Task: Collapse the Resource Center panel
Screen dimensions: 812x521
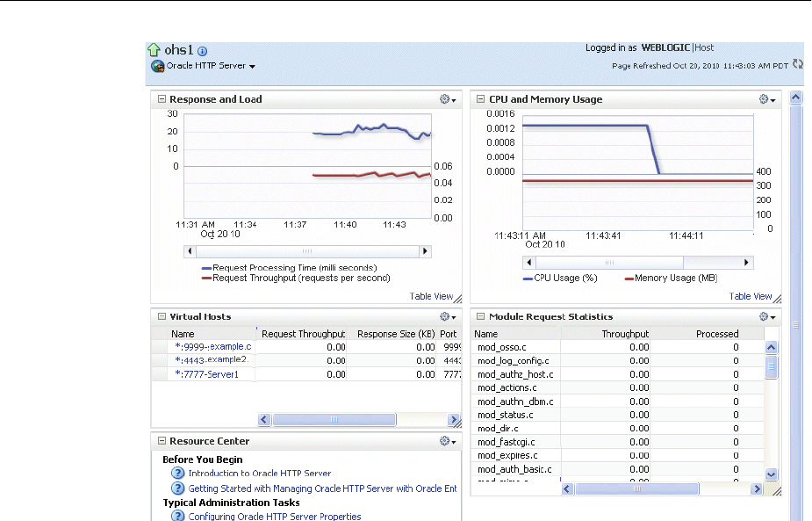Action: coord(162,441)
